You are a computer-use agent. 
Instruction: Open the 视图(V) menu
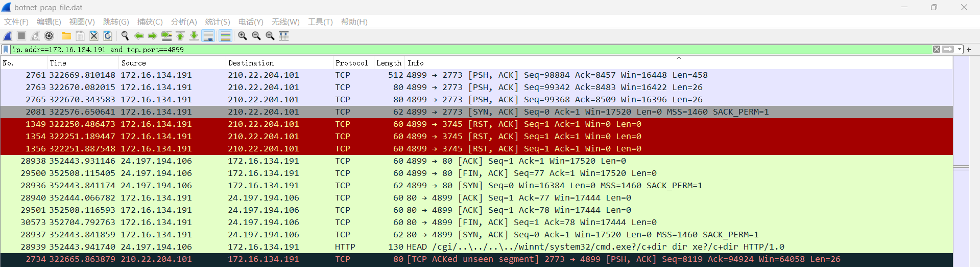[82, 22]
